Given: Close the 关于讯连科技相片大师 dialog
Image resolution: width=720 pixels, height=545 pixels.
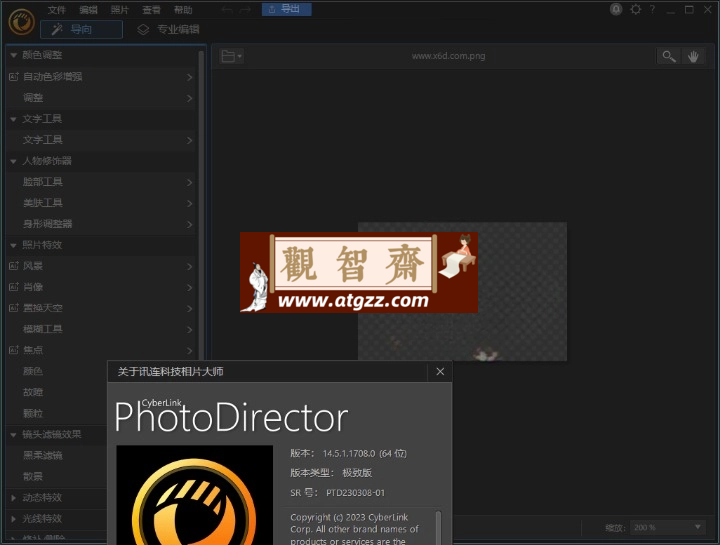Looking at the screenshot, I should pos(440,371).
